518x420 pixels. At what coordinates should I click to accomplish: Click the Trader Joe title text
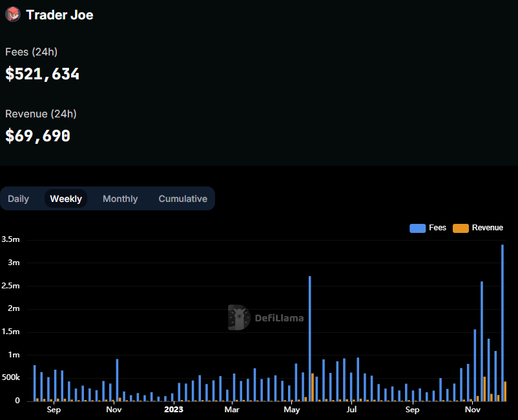pos(60,15)
